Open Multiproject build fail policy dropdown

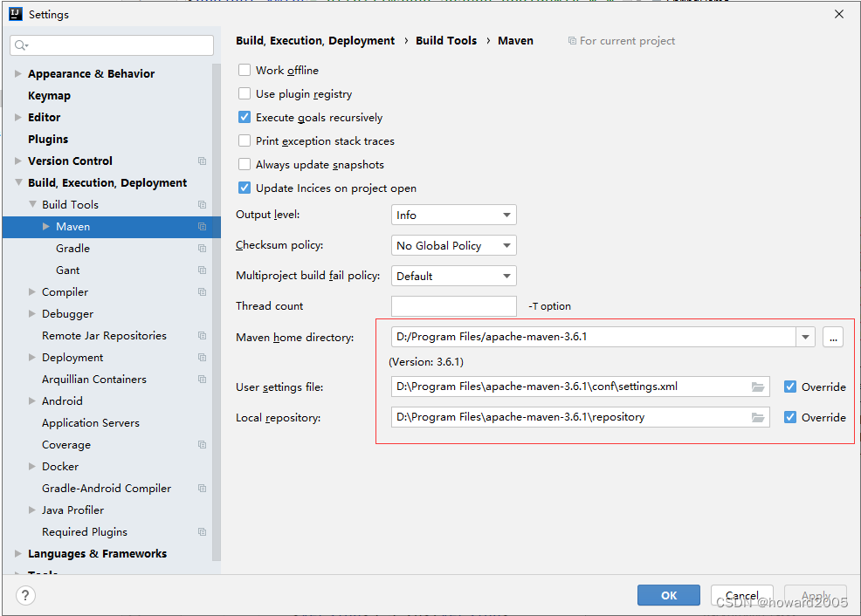[x=453, y=276]
